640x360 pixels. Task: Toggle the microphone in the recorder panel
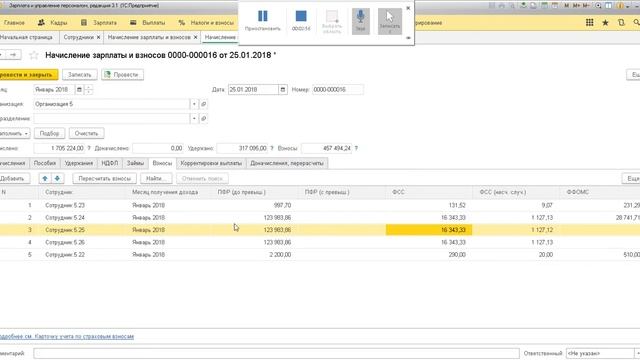pyautogui.click(x=360, y=21)
